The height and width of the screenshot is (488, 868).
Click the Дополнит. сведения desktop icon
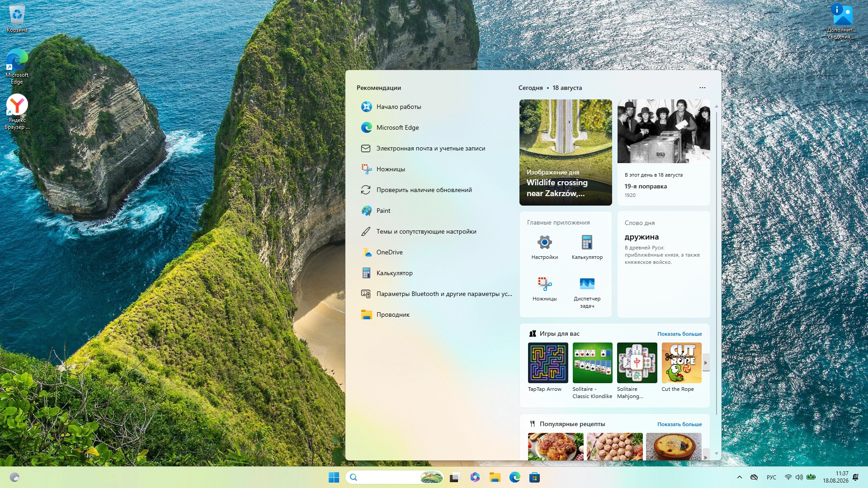click(x=842, y=21)
